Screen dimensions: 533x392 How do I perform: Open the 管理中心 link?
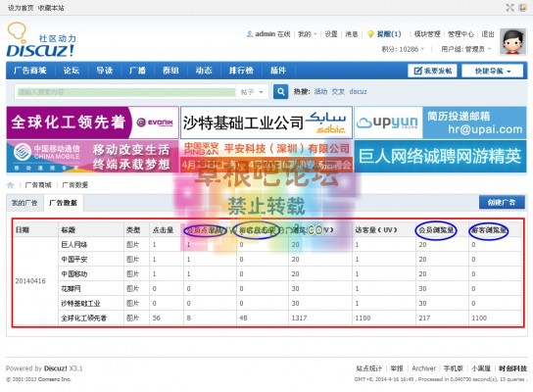[x=460, y=34]
